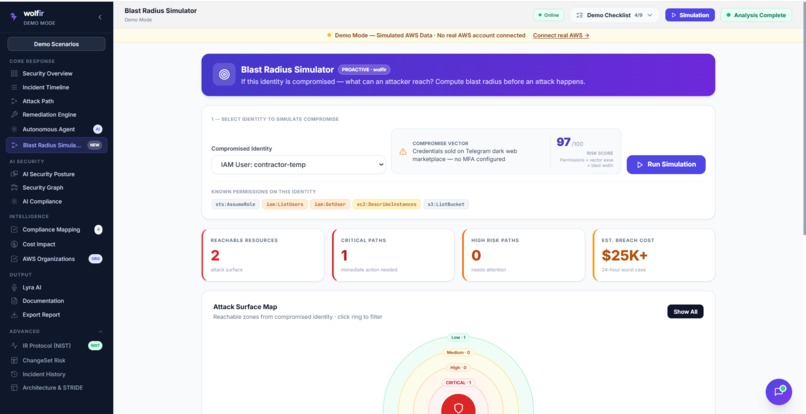Click the red shield center node
Screen dimensions: 806x414
pos(458,406)
